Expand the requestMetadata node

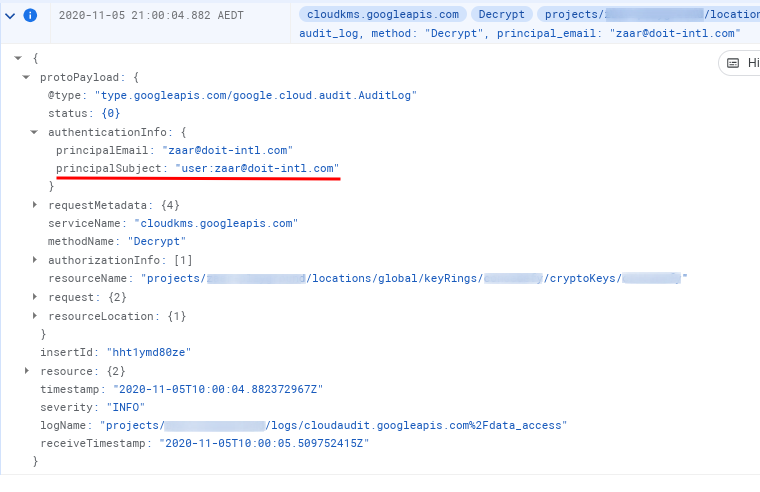click(35, 205)
